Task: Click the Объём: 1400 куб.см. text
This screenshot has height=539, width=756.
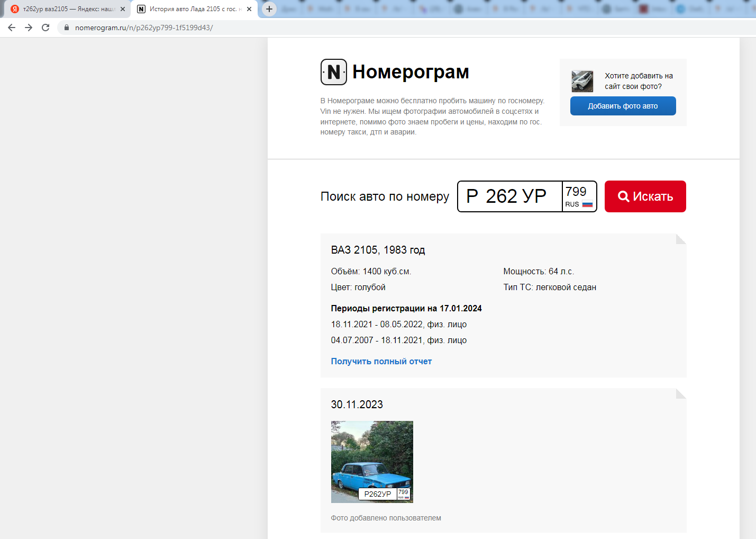Action: [x=371, y=271]
